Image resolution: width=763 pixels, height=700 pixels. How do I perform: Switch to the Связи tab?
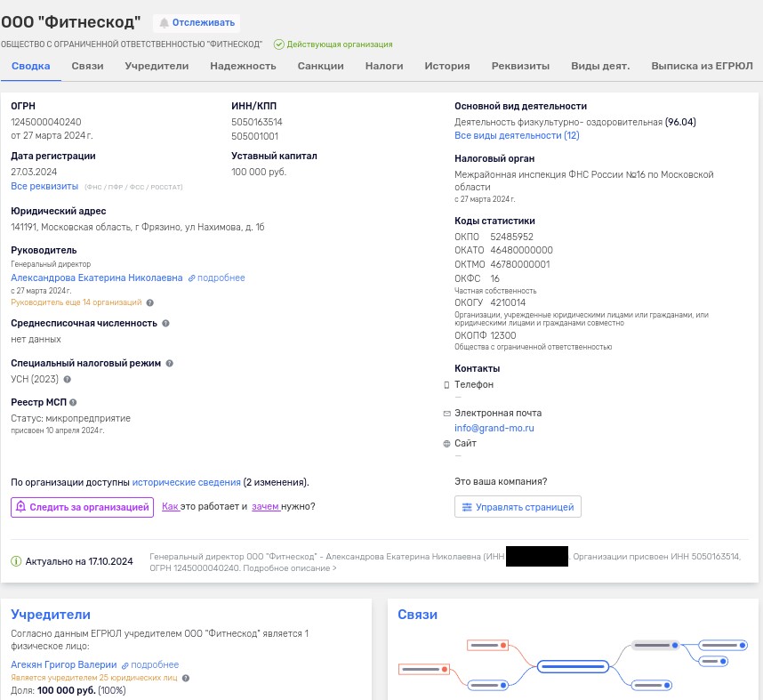(87, 66)
